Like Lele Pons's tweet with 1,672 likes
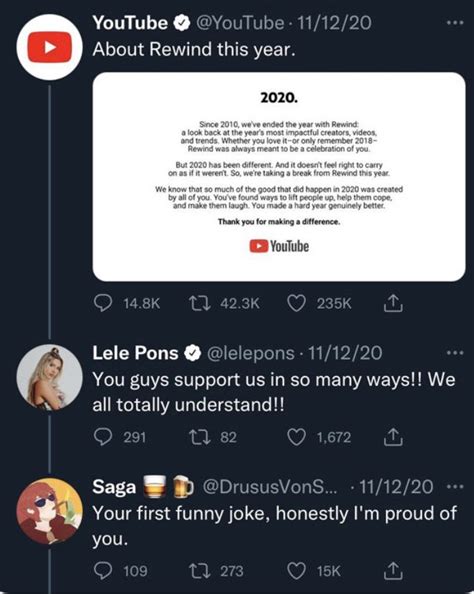This screenshot has height=594, width=474. pyautogui.click(x=296, y=438)
